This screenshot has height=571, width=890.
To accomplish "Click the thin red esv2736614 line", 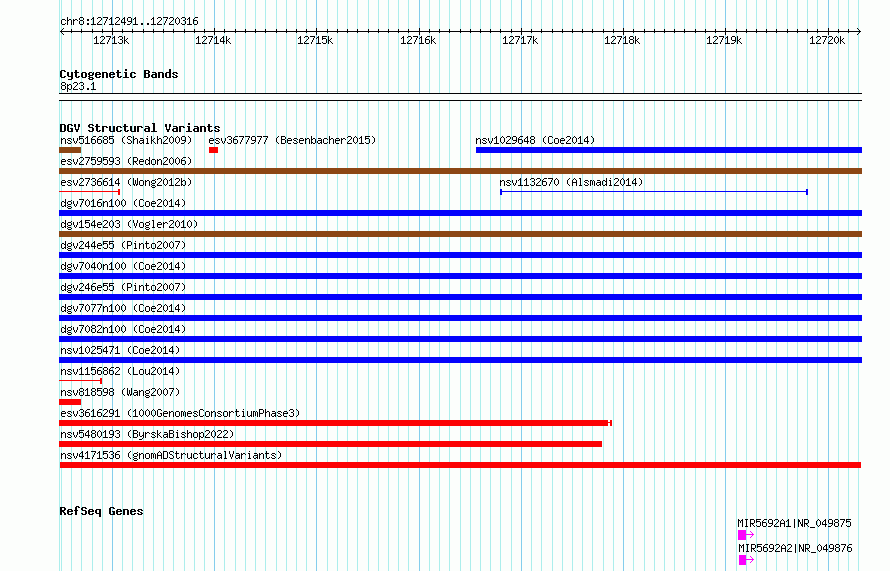I will tap(90, 192).
